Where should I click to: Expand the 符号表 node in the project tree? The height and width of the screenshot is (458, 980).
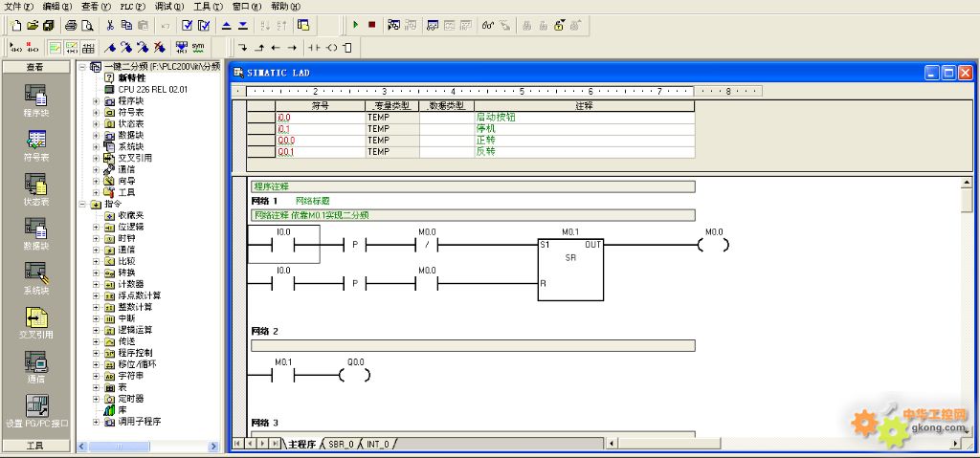(96, 113)
